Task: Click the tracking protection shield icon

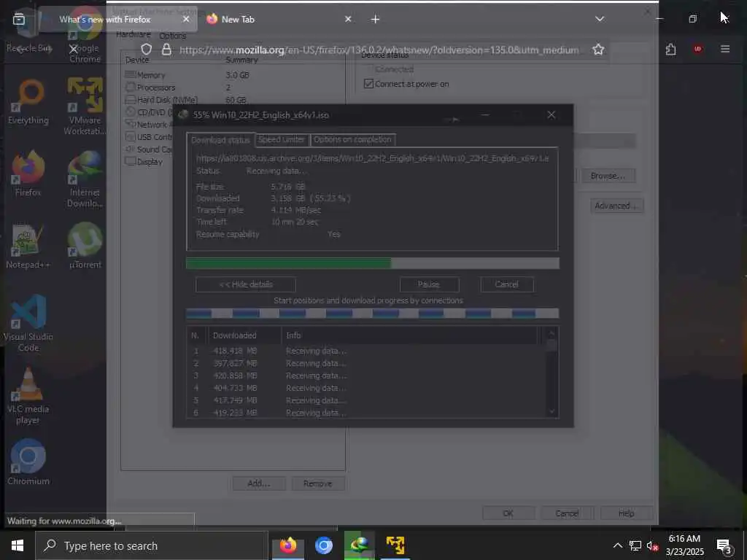Action: pos(146,50)
